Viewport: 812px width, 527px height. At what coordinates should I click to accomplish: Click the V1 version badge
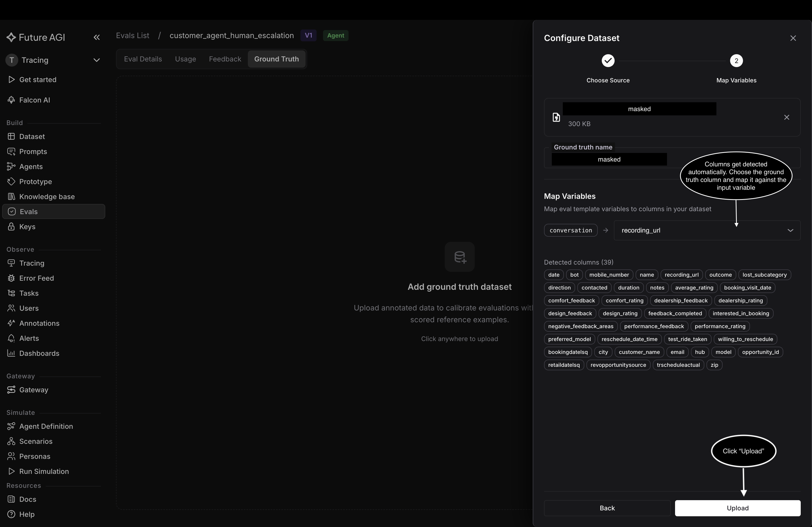click(x=309, y=35)
